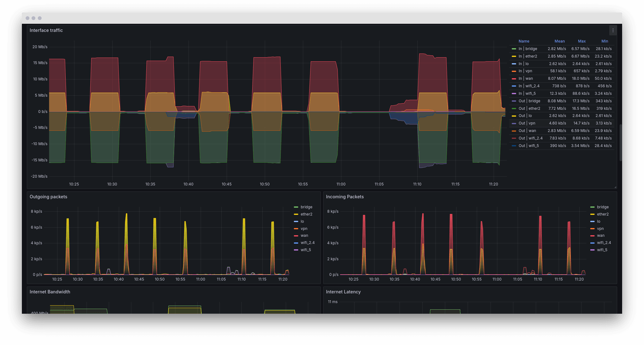Viewport: 644px width, 345px height.
Task: Open the Internet Latency panel title
Action: [x=343, y=292]
